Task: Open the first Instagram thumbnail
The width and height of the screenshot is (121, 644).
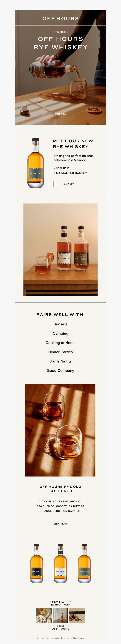Action: point(44,615)
